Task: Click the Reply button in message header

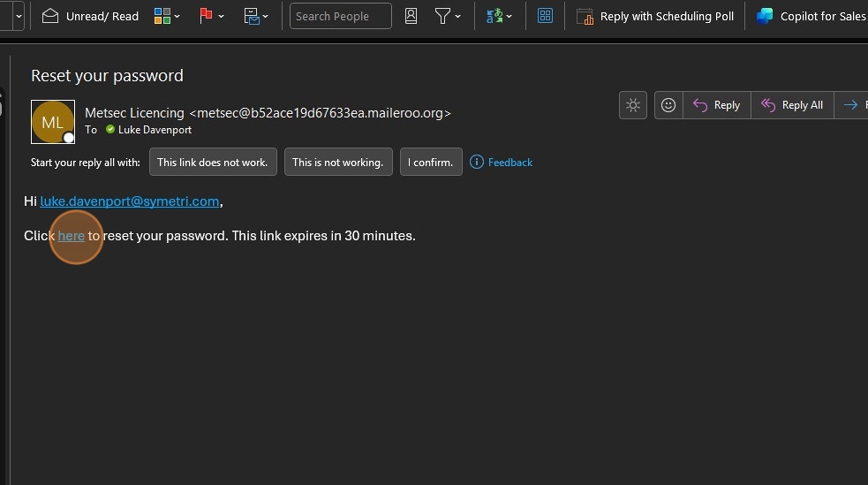Action: click(716, 105)
